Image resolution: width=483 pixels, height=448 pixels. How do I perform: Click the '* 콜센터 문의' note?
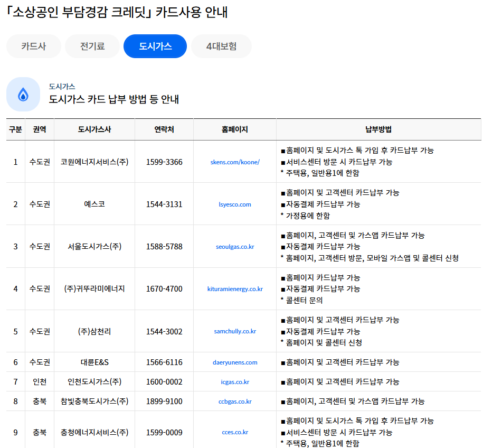click(301, 300)
